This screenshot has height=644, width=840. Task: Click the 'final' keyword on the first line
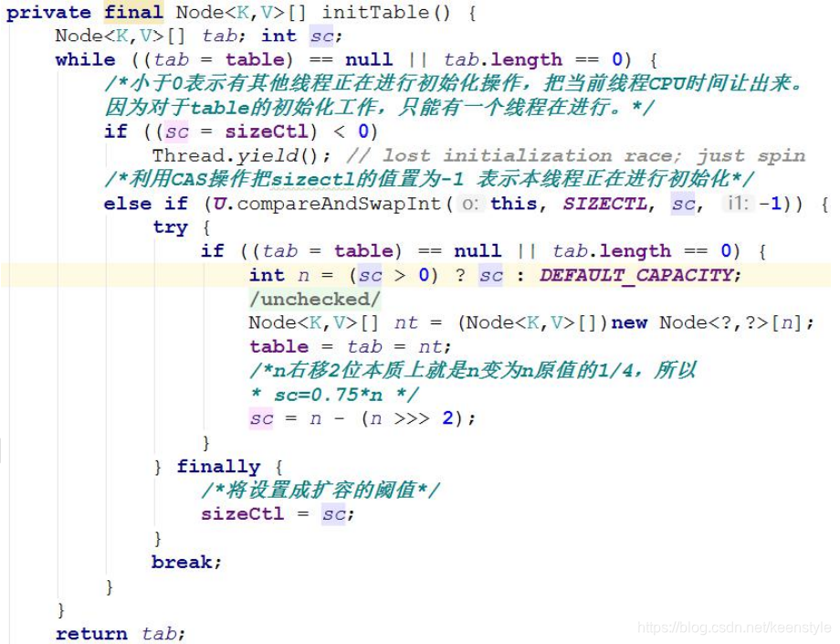(133, 12)
